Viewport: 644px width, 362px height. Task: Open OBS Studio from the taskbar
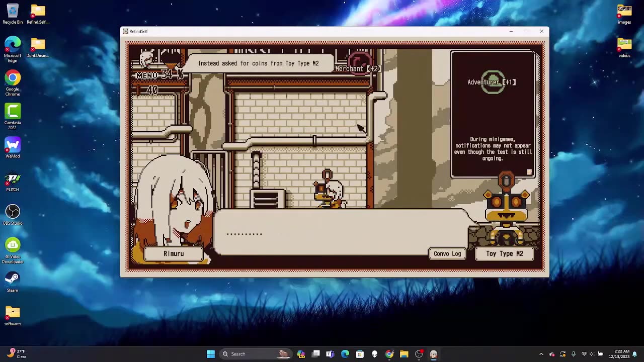(x=419, y=354)
